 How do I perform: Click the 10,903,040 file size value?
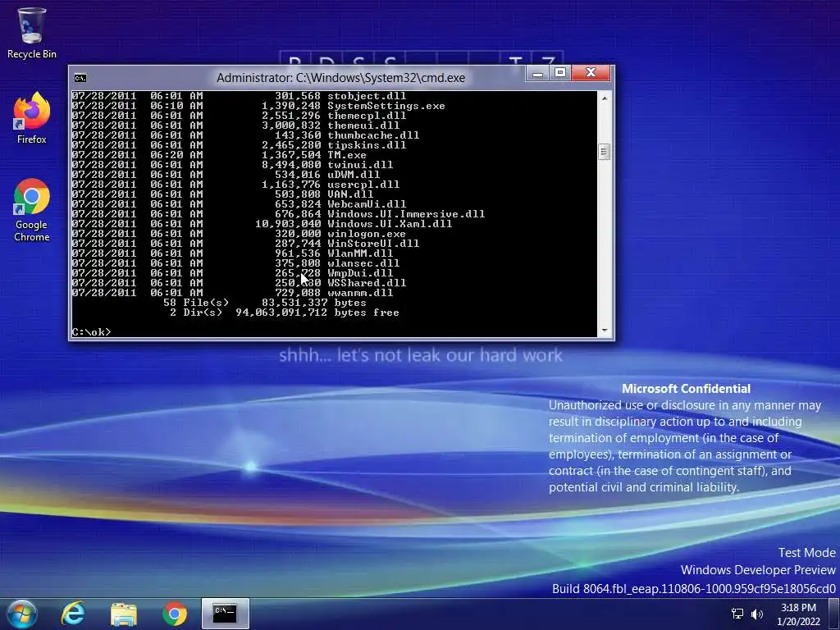click(288, 224)
